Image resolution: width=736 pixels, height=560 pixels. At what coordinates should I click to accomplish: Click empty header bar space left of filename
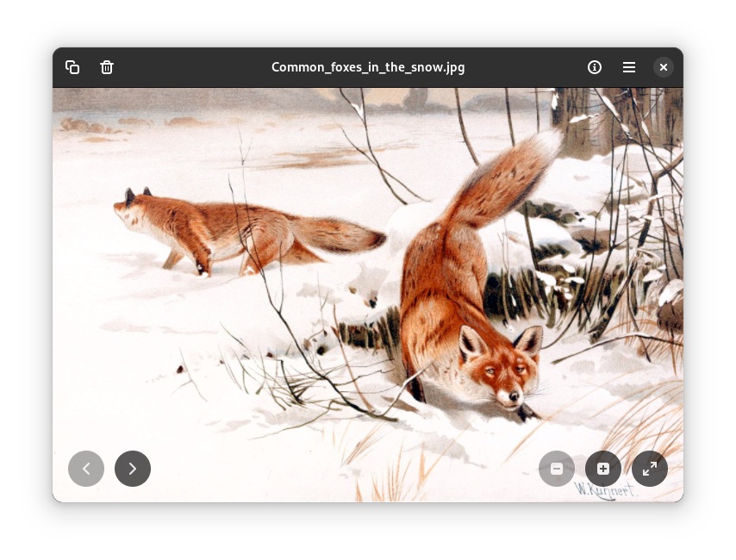pyautogui.click(x=190, y=67)
